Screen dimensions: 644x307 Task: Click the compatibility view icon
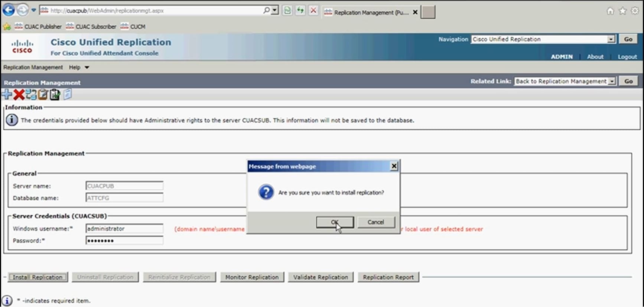tap(287, 10)
